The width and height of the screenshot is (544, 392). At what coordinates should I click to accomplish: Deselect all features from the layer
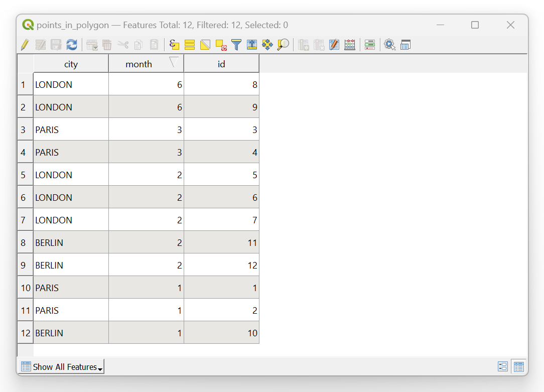[x=220, y=45]
